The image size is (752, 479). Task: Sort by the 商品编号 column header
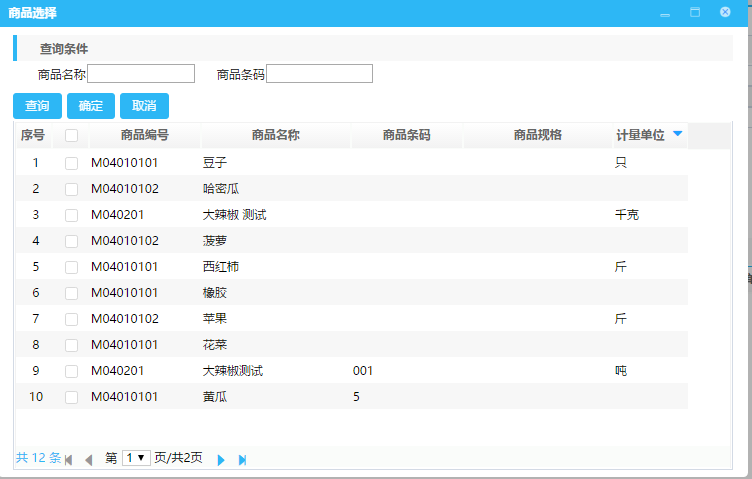[x=145, y=135]
